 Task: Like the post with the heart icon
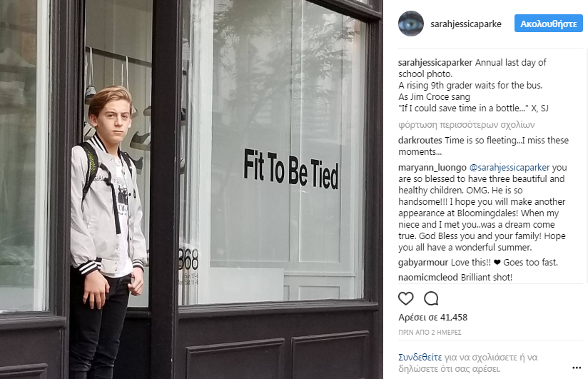click(406, 298)
